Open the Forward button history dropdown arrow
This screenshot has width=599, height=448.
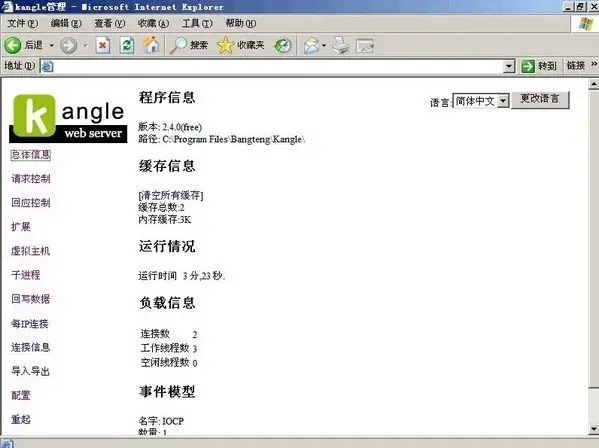click(x=85, y=45)
